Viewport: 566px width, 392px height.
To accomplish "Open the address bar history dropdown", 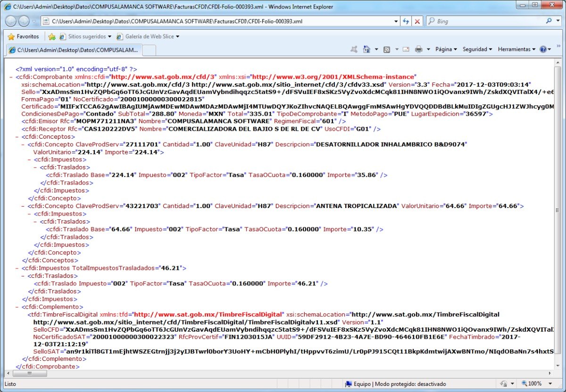I will pyautogui.click(x=396, y=21).
